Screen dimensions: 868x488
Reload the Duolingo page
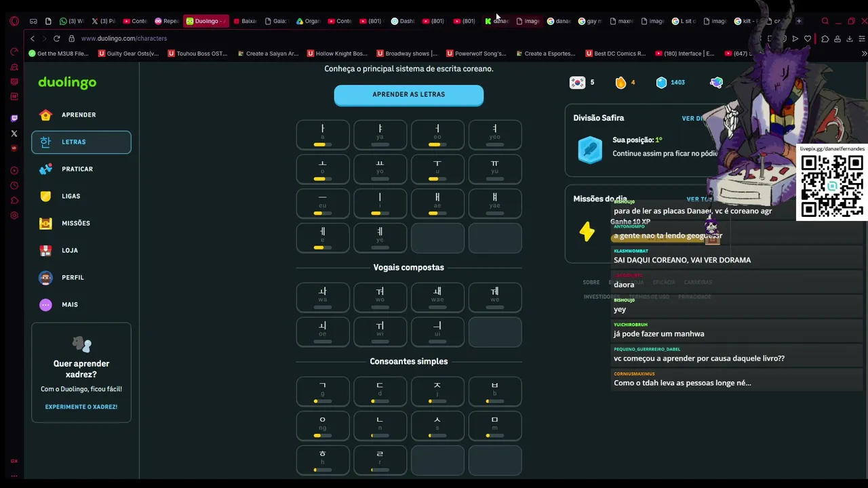point(56,39)
